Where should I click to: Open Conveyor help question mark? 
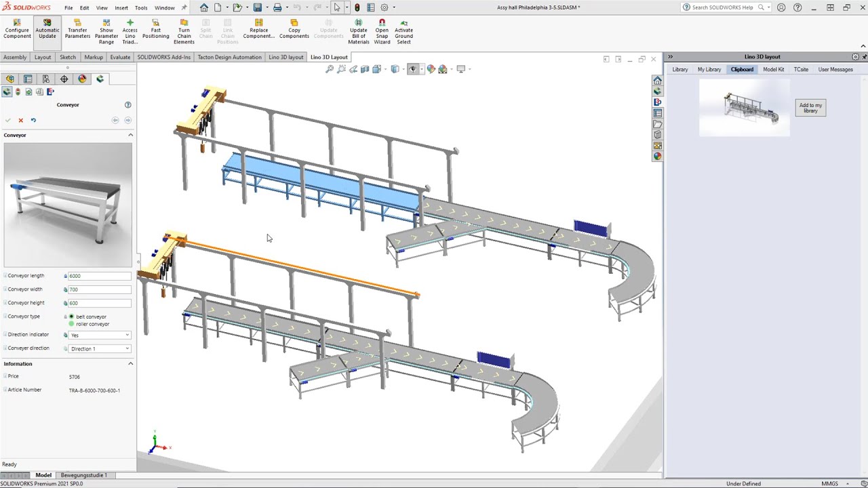[x=127, y=105]
